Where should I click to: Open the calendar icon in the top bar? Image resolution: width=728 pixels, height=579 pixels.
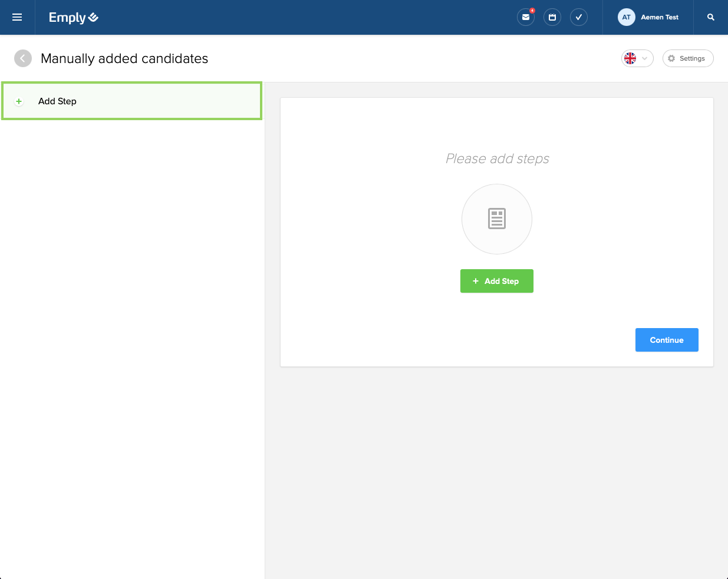[552, 17]
